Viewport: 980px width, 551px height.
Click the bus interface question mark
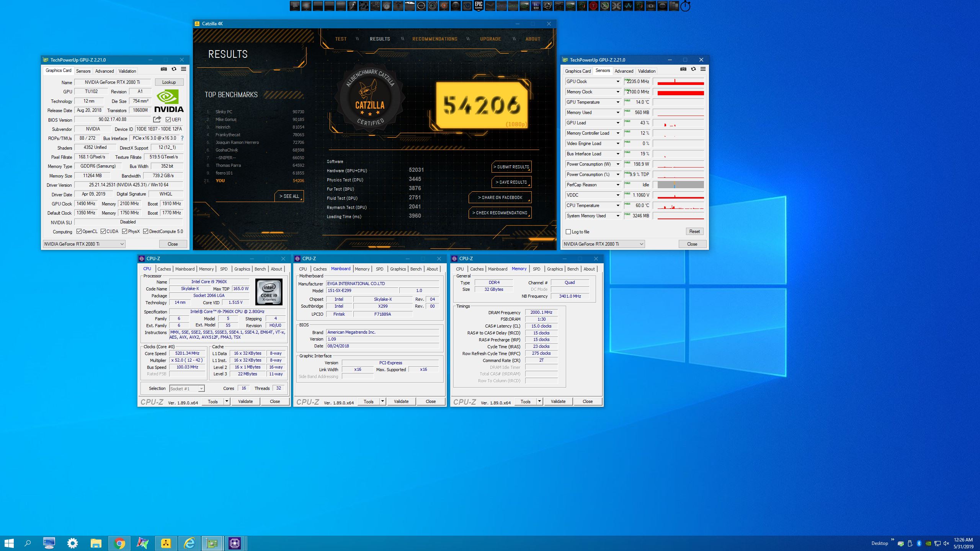(x=182, y=138)
